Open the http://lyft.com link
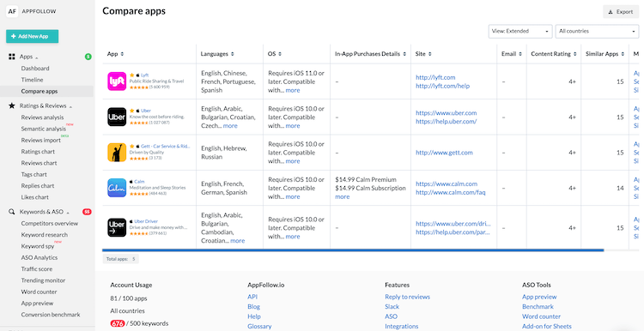The image size is (644, 331). [x=435, y=77]
